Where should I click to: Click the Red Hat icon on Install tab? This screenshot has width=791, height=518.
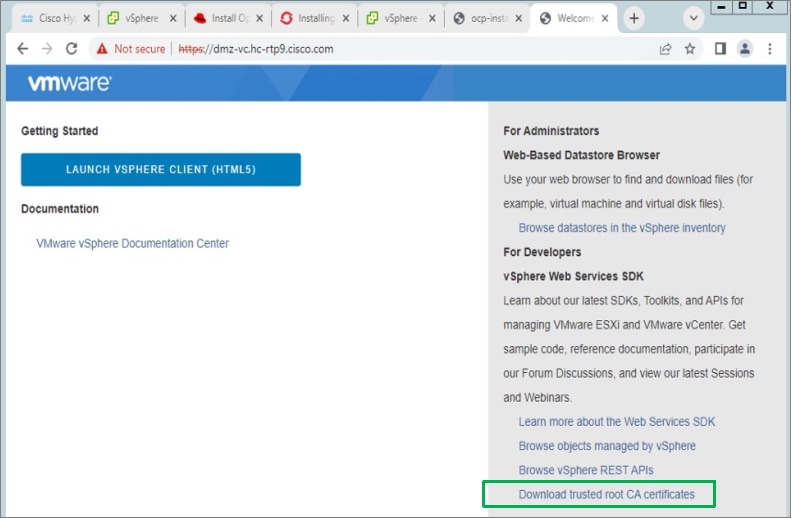(200, 19)
